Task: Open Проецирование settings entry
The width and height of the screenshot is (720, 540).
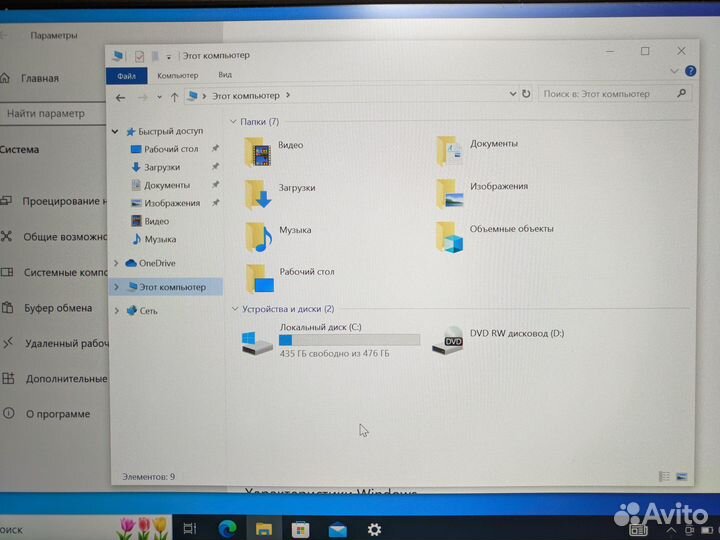Action: 64,201
